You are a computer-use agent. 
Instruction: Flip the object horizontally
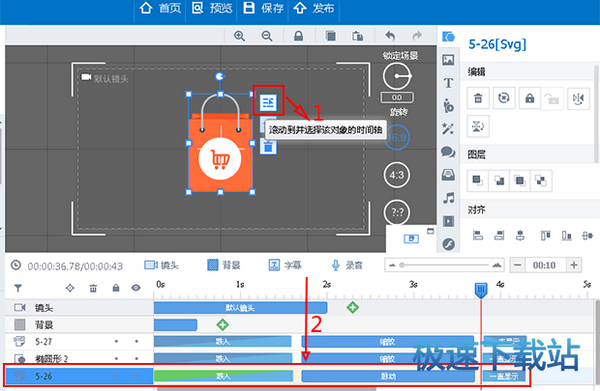coord(578,98)
